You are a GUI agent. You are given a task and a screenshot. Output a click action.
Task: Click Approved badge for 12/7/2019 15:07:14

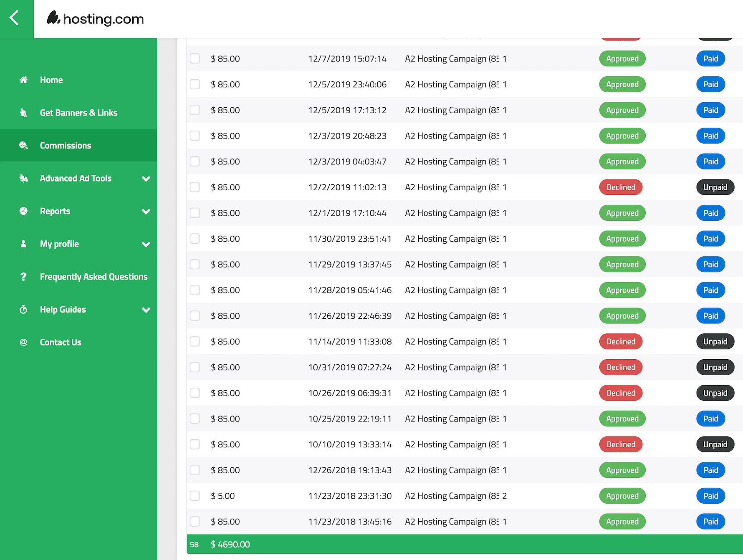click(622, 58)
